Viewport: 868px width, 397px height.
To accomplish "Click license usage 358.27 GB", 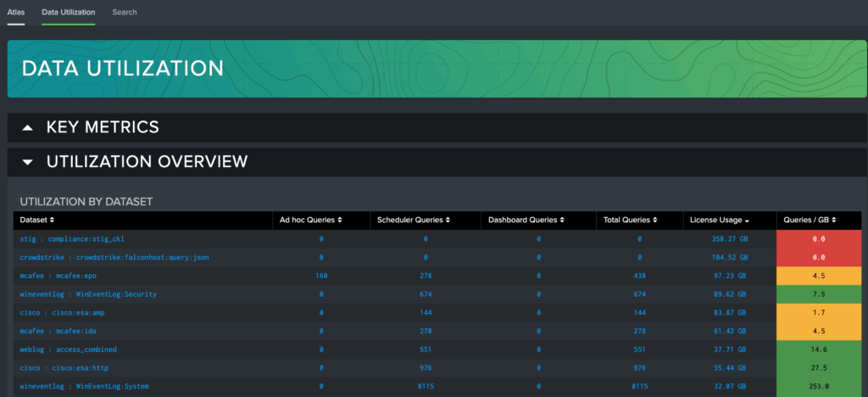I will (730, 239).
